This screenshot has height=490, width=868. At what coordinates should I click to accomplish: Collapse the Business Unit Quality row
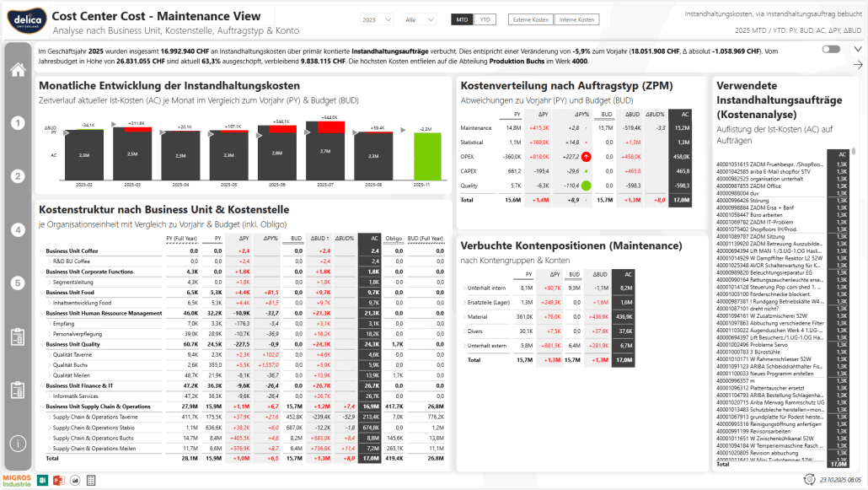coord(41,344)
